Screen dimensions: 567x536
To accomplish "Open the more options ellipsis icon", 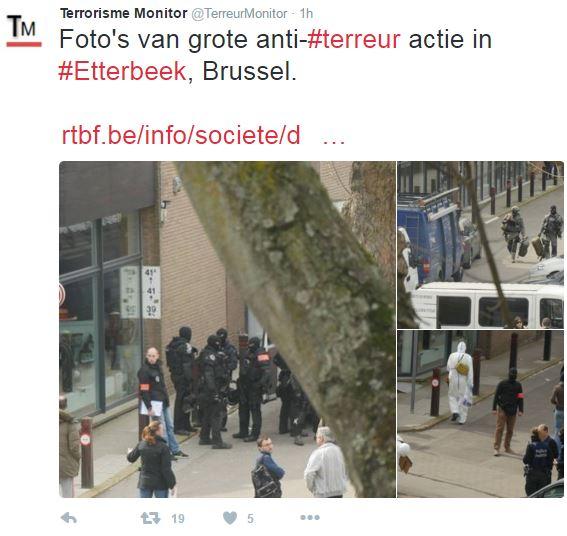I will [x=310, y=518].
